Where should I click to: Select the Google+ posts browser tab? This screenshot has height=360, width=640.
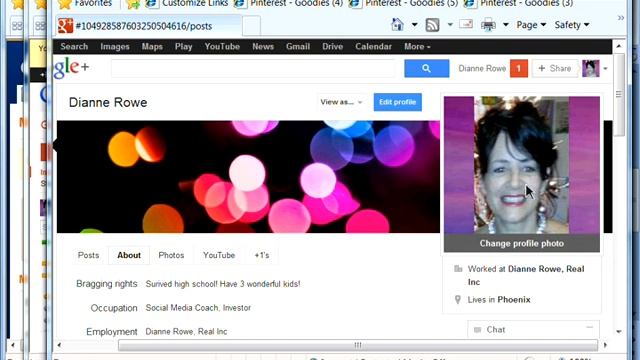point(148,26)
